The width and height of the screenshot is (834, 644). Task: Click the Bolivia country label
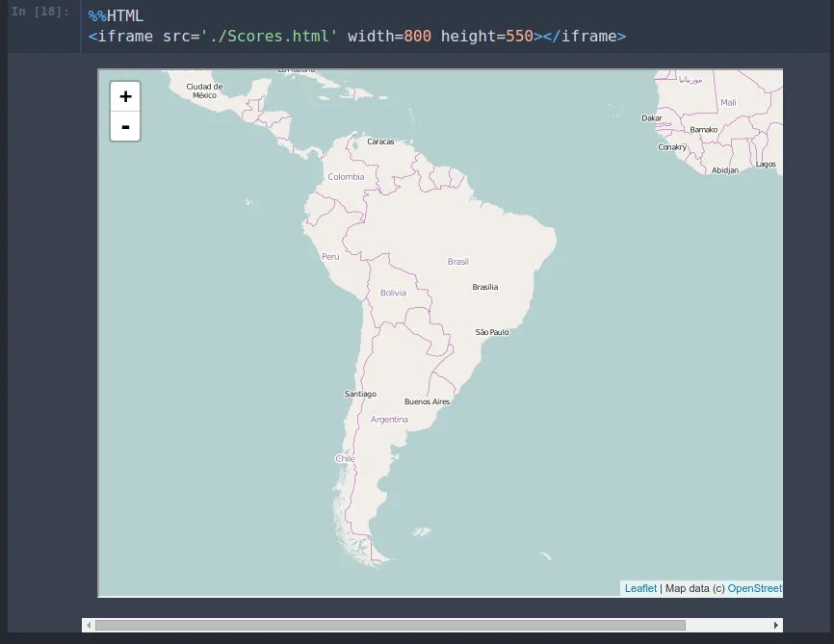pyautogui.click(x=393, y=293)
